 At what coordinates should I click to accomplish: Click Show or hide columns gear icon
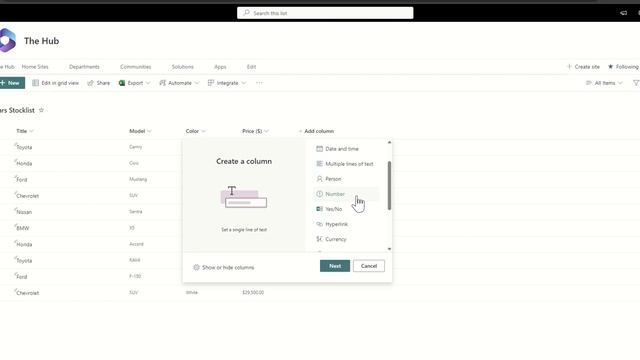click(196, 267)
